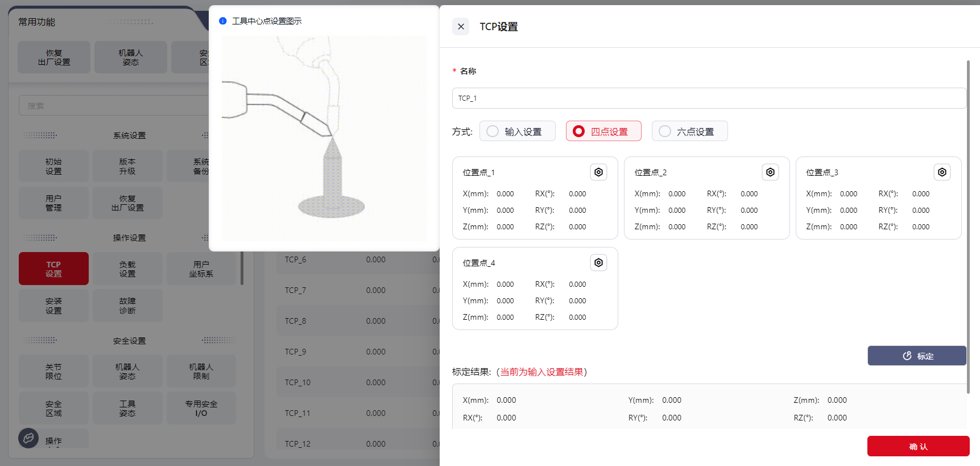
Task: Open the TCP设置 menu tile
Action: pos(53,269)
